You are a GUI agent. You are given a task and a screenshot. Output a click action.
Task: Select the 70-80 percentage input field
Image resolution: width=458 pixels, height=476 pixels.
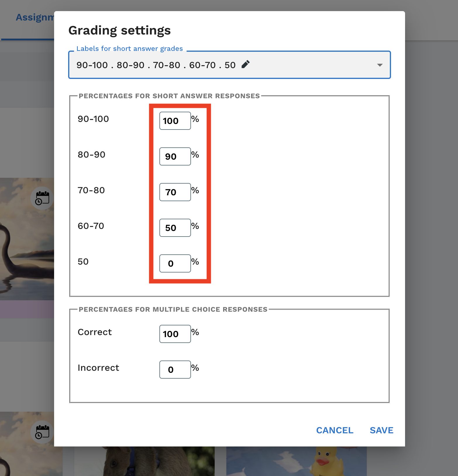click(175, 192)
